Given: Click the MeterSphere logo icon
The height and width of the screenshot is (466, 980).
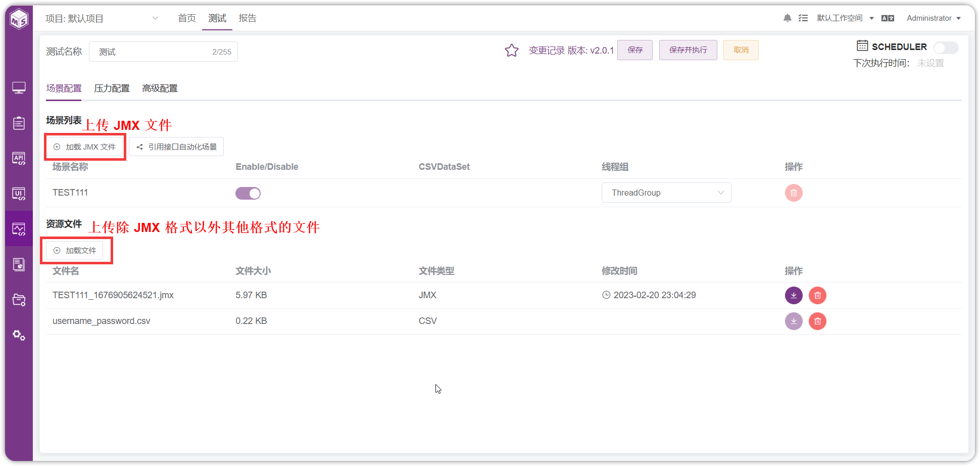Looking at the screenshot, I should [19, 19].
